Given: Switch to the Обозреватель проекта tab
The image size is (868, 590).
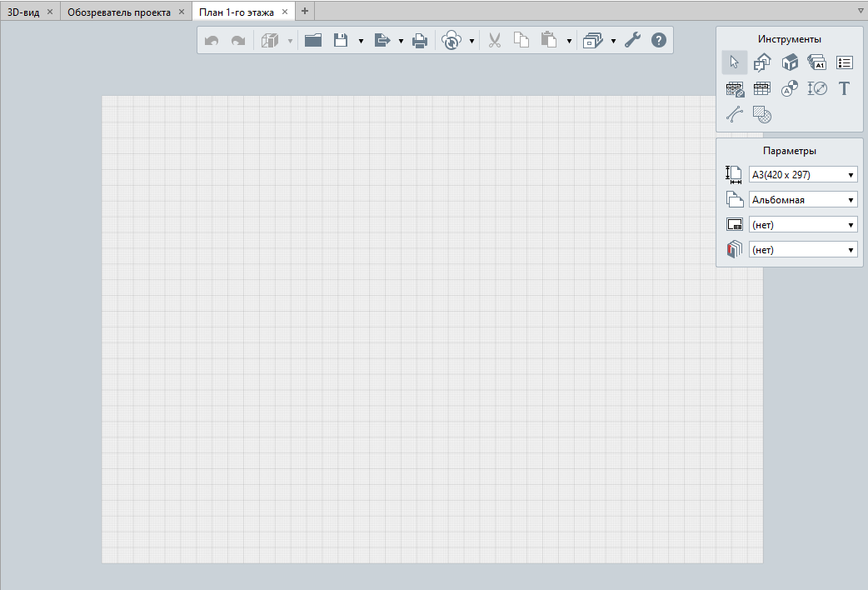Looking at the screenshot, I should (x=118, y=12).
